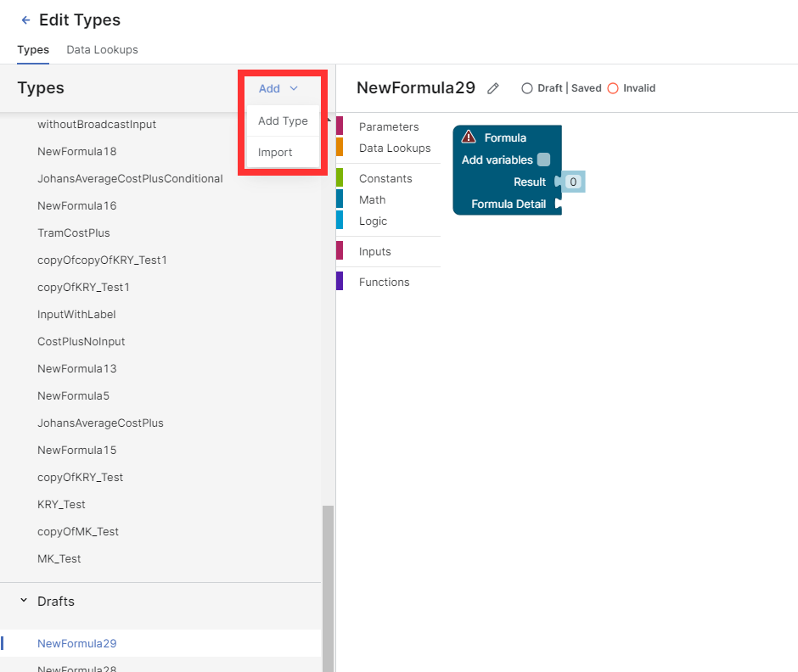Image resolution: width=798 pixels, height=672 pixels.
Task: Click the back arrow beside Edit Types
Action: tap(25, 20)
